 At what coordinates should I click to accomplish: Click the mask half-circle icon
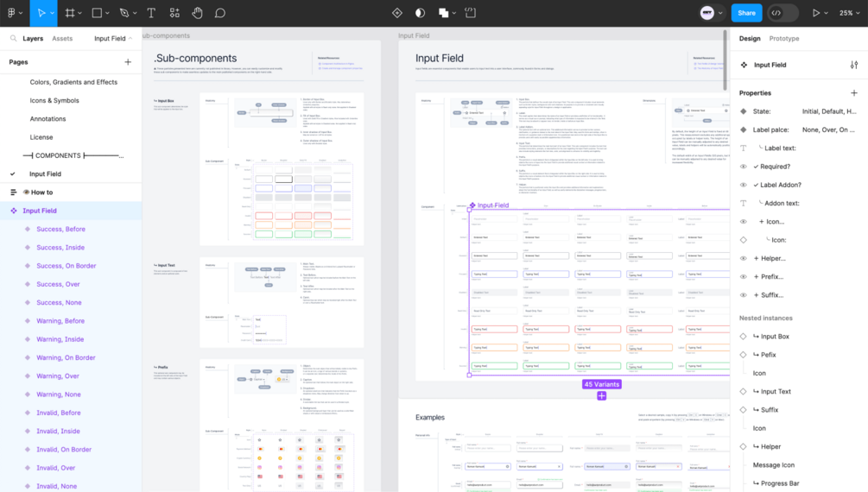[x=420, y=13]
